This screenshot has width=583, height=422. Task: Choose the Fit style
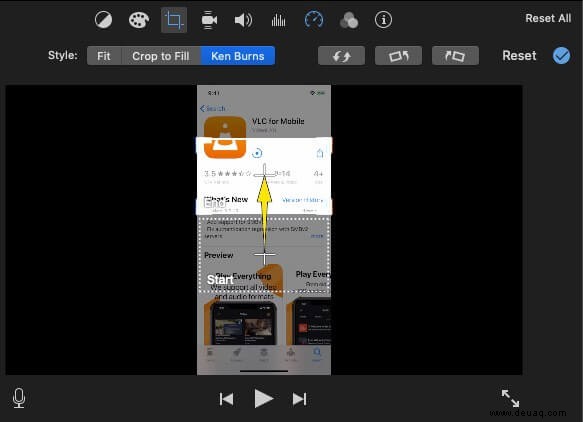[104, 56]
